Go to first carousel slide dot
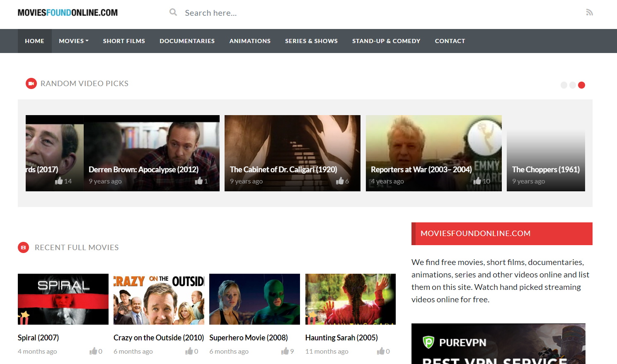The image size is (617, 364). [564, 85]
